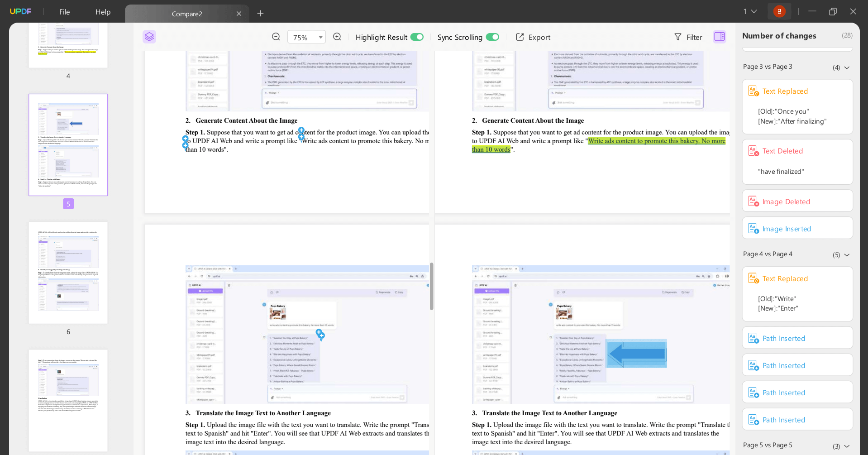
Task: Select the first Path Inserted change icon
Action: [753, 338]
